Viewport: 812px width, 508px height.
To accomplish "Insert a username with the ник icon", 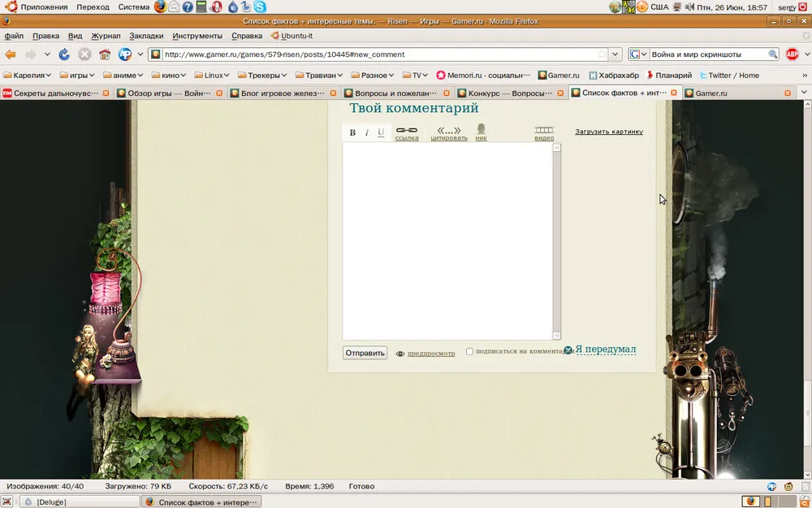I will pos(482,132).
